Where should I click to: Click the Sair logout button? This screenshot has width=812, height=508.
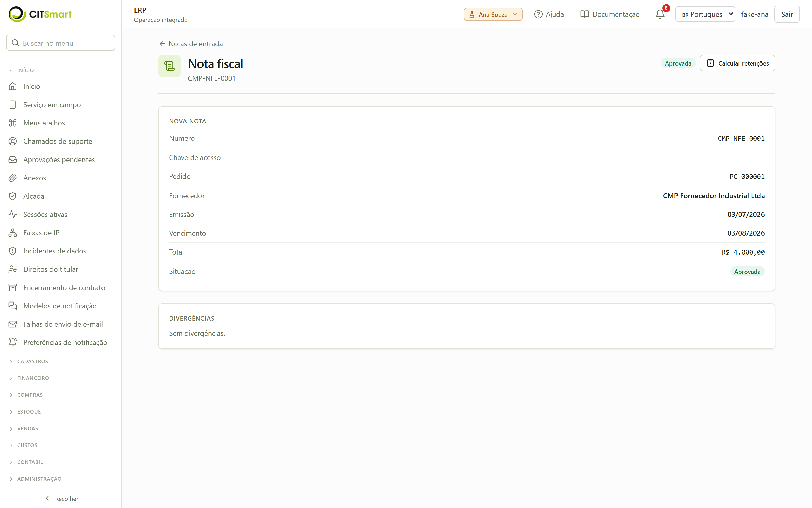[x=787, y=14]
